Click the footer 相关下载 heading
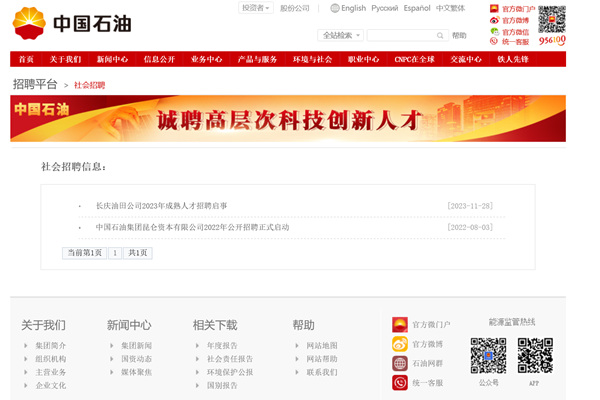600x400 pixels. click(x=215, y=325)
